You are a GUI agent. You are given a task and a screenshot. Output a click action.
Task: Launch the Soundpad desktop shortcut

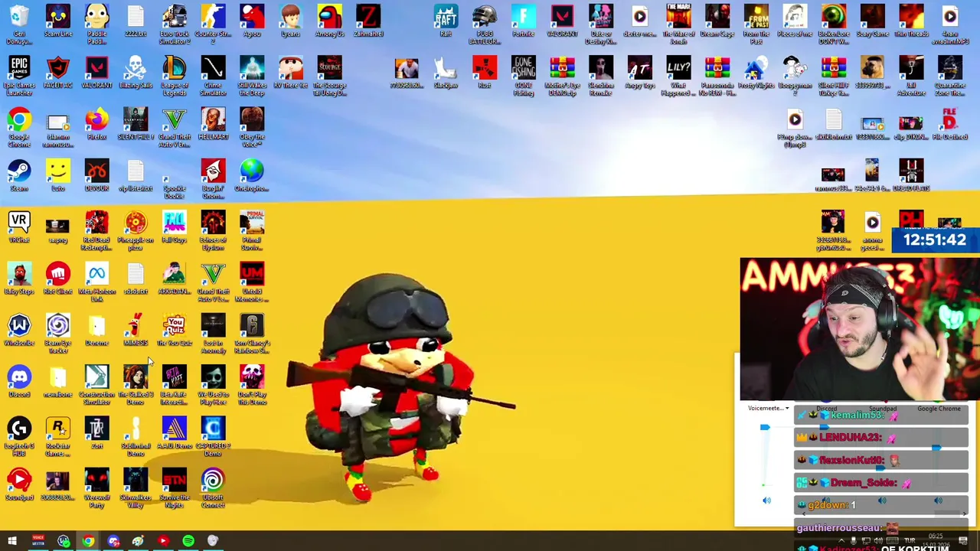click(19, 484)
